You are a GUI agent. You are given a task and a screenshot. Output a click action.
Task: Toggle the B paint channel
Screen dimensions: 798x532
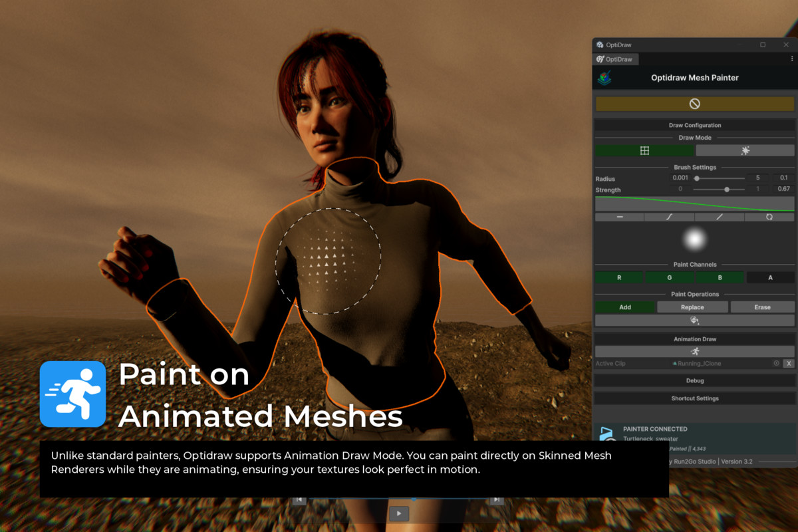click(x=720, y=277)
